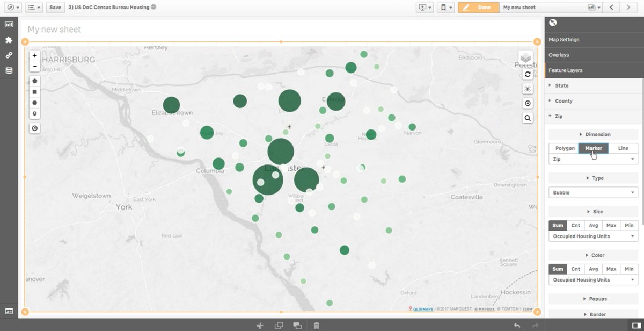Select the polygon draw tool on the map
Image resolution: width=644 pixels, height=331 pixels.
34,81
